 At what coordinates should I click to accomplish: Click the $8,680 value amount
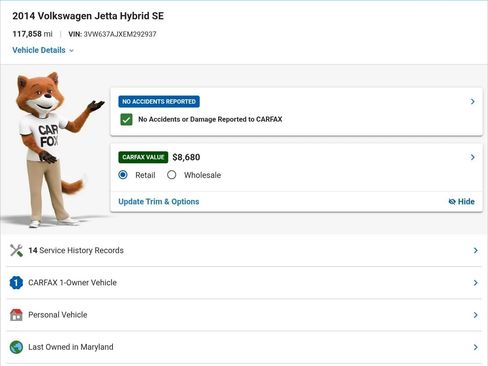pos(186,157)
